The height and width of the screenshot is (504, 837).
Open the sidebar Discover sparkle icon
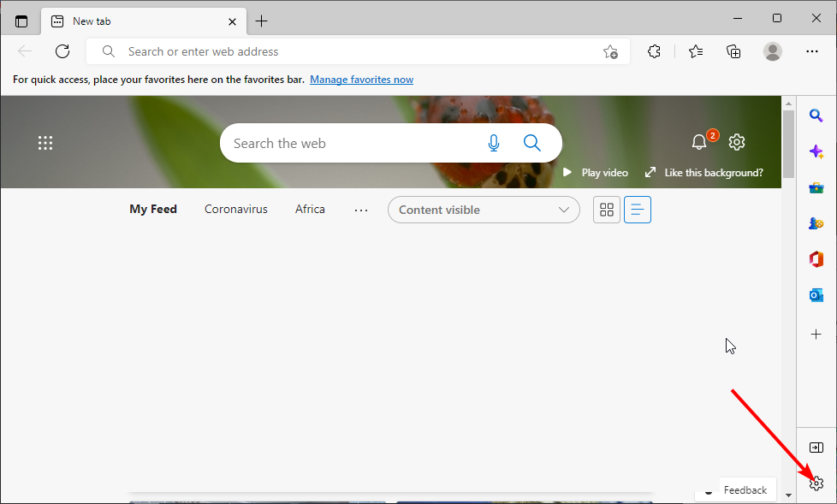pos(816,151)
